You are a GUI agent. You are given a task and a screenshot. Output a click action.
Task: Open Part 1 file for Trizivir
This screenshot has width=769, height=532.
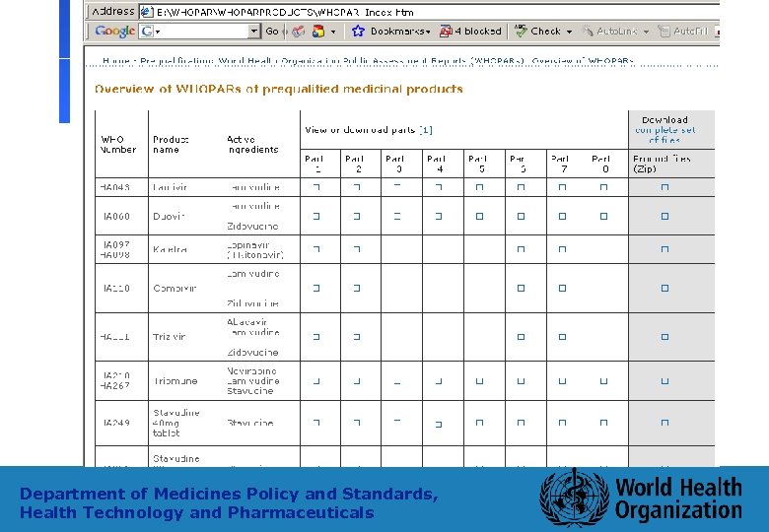[316, 337]
